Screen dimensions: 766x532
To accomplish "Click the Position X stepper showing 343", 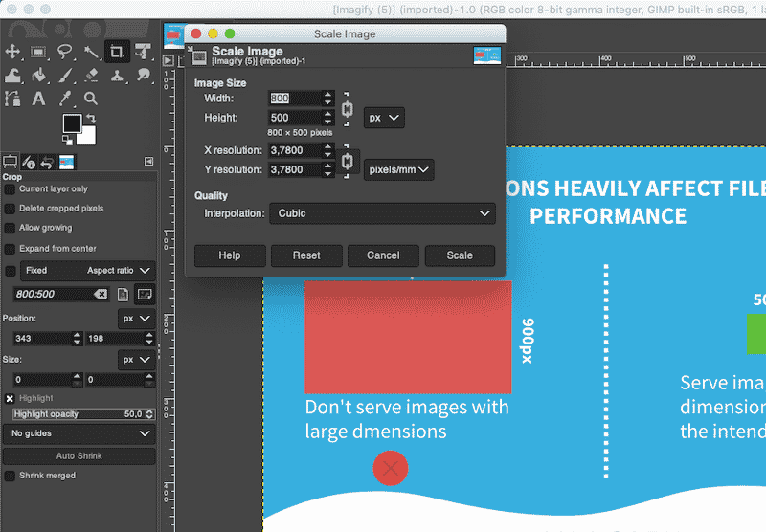I will 48,338.
